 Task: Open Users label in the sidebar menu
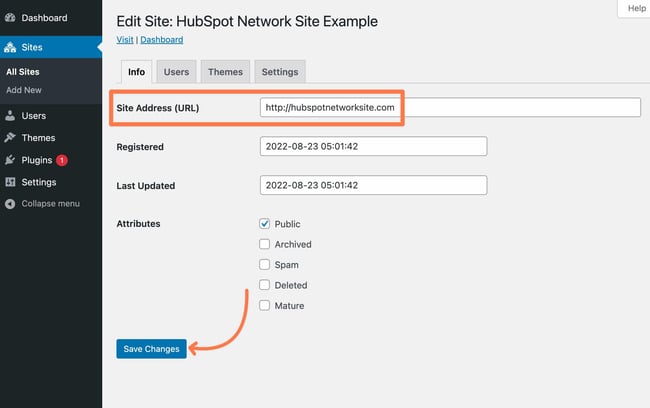point(34,116)
